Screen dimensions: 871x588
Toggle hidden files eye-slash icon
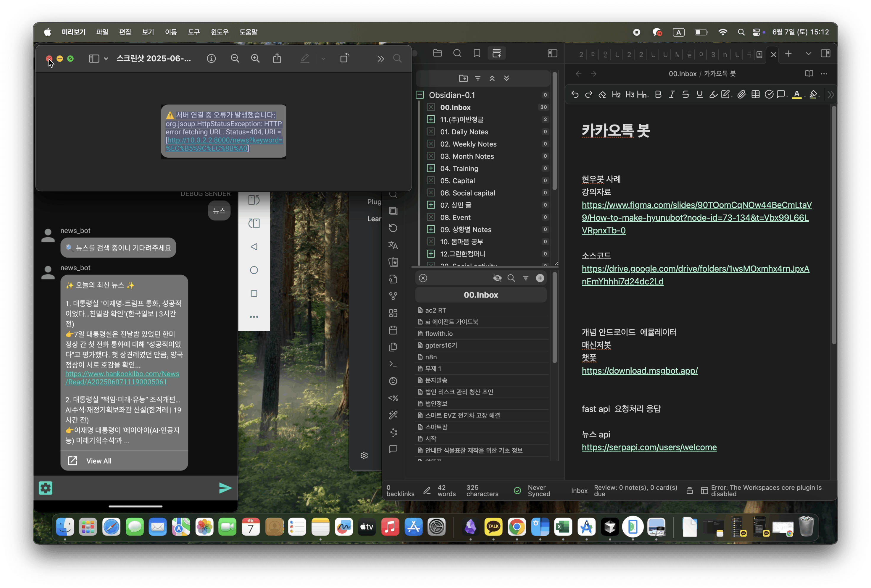coord(497,278)
